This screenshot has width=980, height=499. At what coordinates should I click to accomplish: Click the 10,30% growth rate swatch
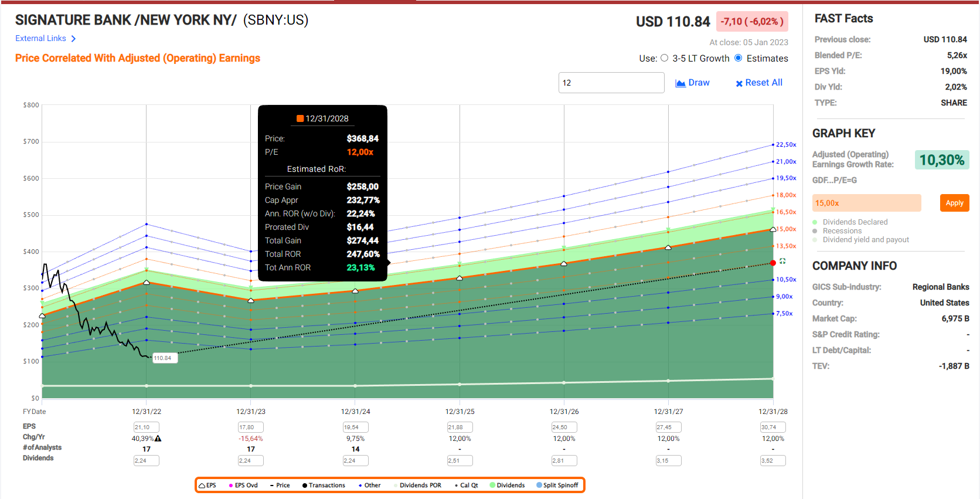(x=941, y=160)
